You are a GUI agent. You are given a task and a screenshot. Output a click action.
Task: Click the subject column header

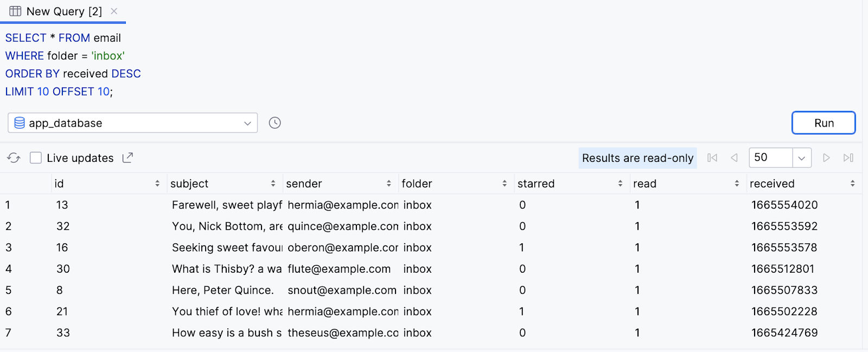point(189,184)
